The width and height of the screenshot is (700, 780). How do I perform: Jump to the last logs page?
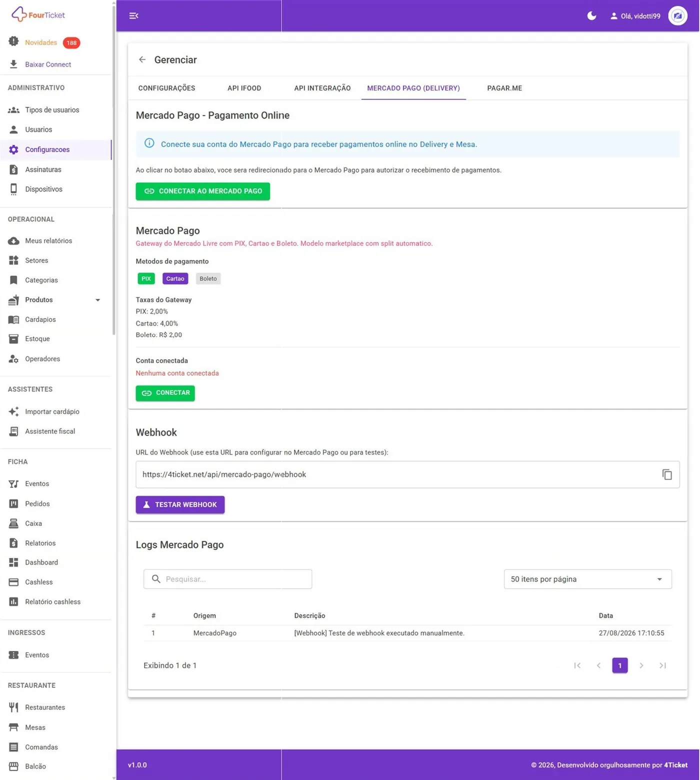coord(662,665)
